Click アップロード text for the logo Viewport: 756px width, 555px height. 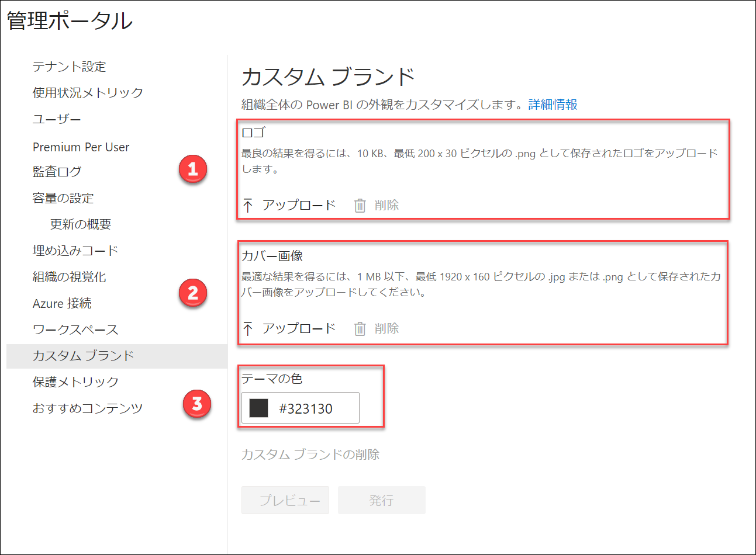[x=299, y=206]
